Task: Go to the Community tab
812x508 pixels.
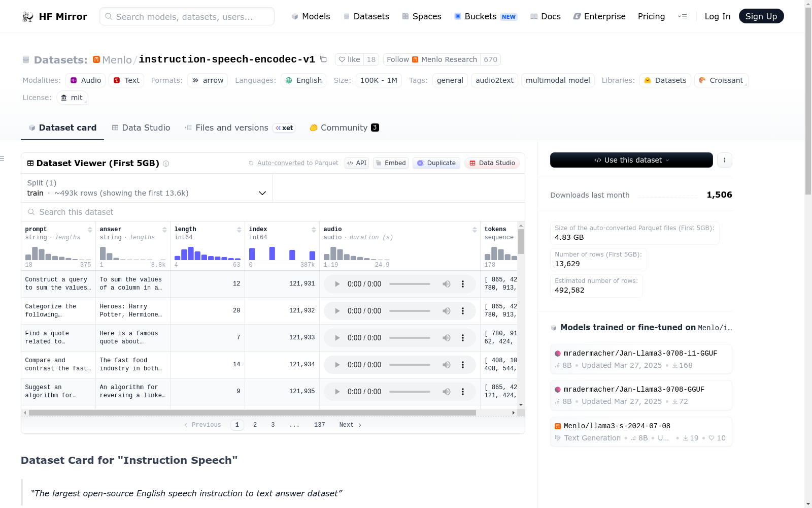Action: click(x=345, y=128)
